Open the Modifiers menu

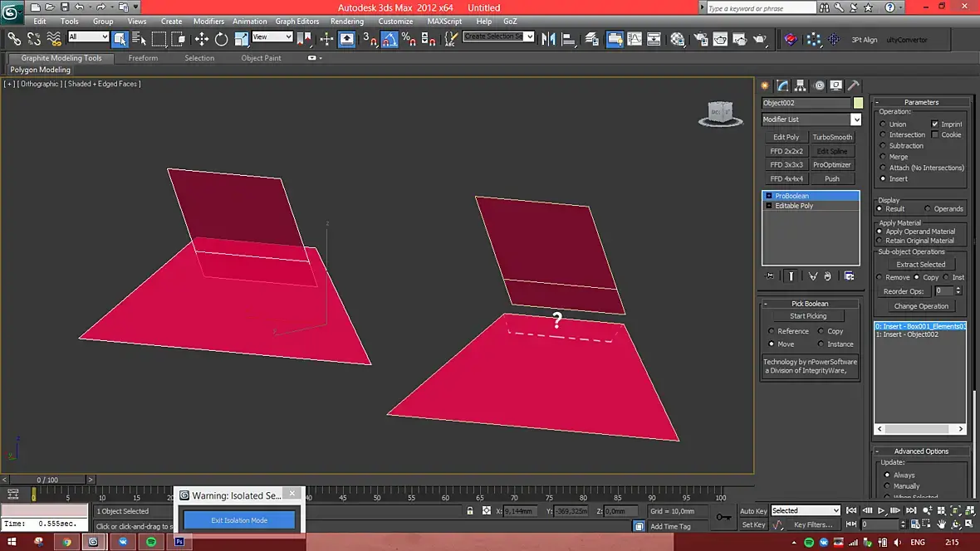click(x=208, y=22)
